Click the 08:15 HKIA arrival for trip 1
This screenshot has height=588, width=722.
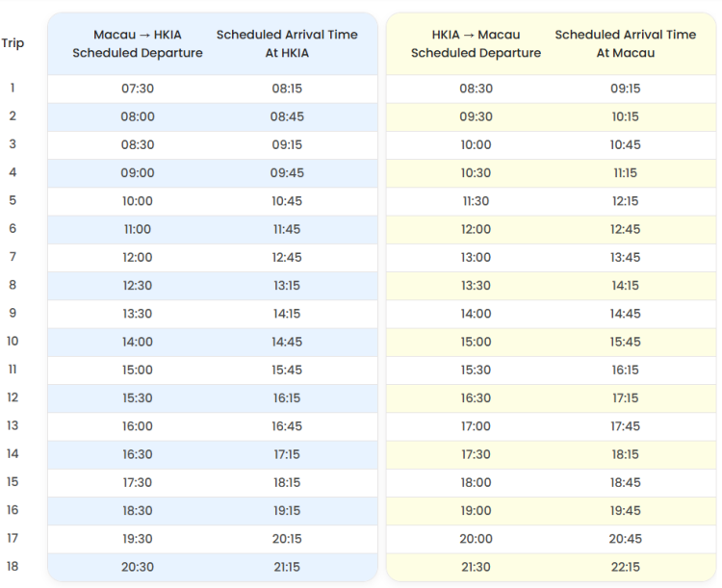(x=287, y=89)
